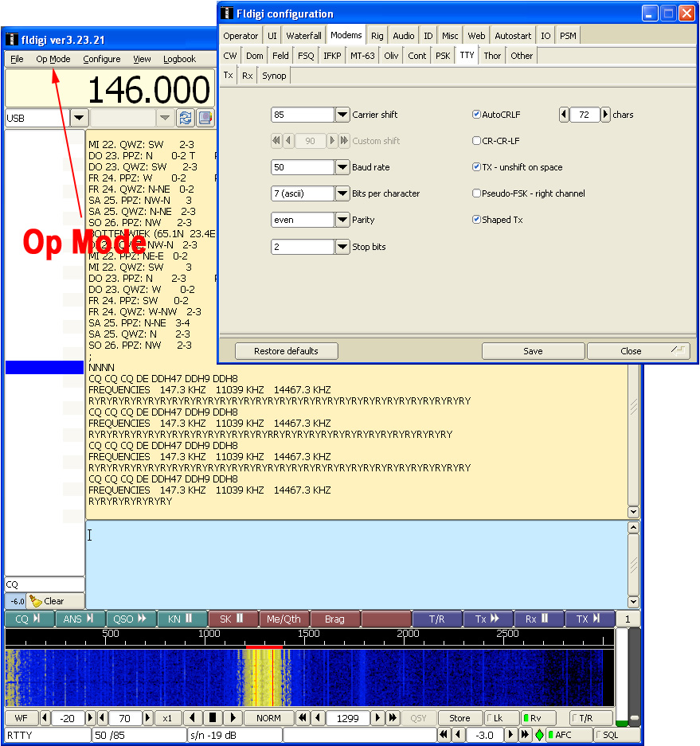Click the Me/Qth macro button
This screenshot has width=700, height=746.
coord(284,619)
